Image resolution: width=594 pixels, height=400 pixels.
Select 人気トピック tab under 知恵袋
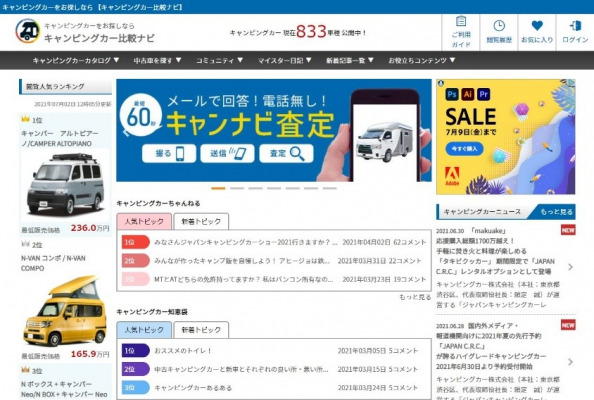(144, 330)
